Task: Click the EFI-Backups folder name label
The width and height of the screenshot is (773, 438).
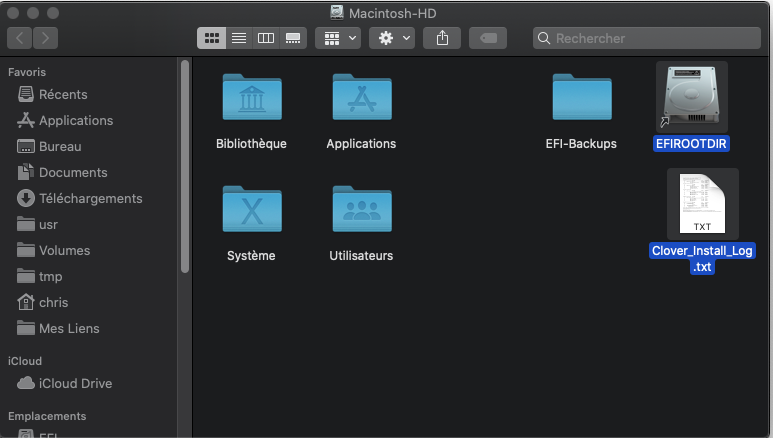Action: click(x=581, y=144)
